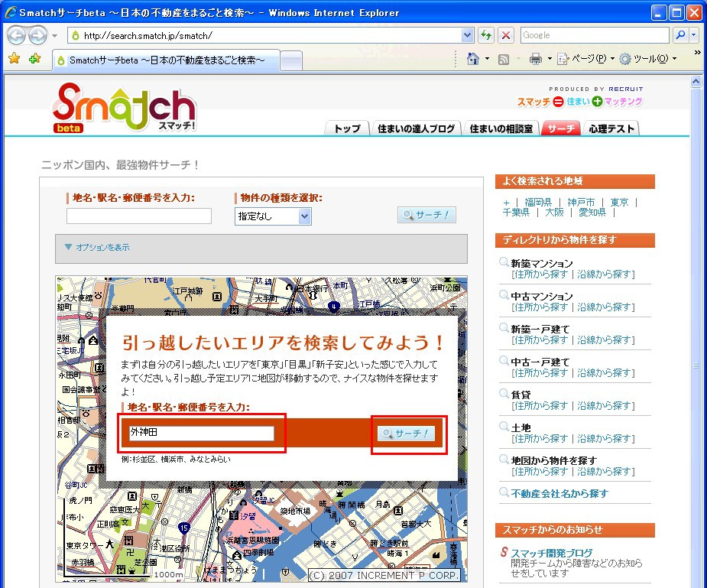
Task: Click the 愛知県 region link
Action: pyautogui.click(x=592, y=213)
